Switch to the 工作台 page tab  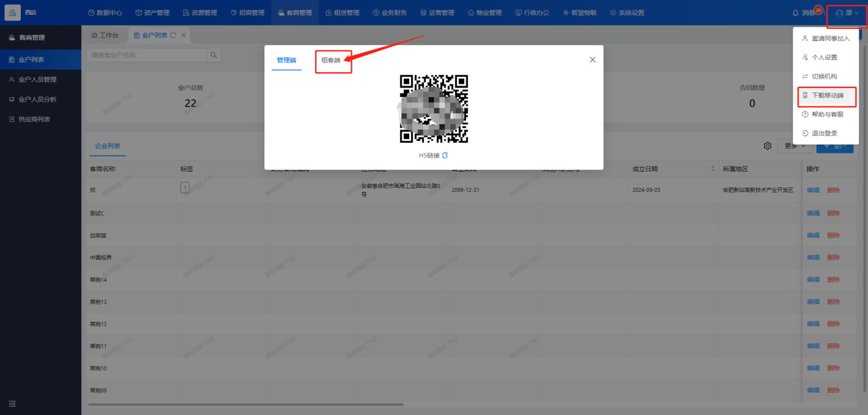tap(105, 35)
